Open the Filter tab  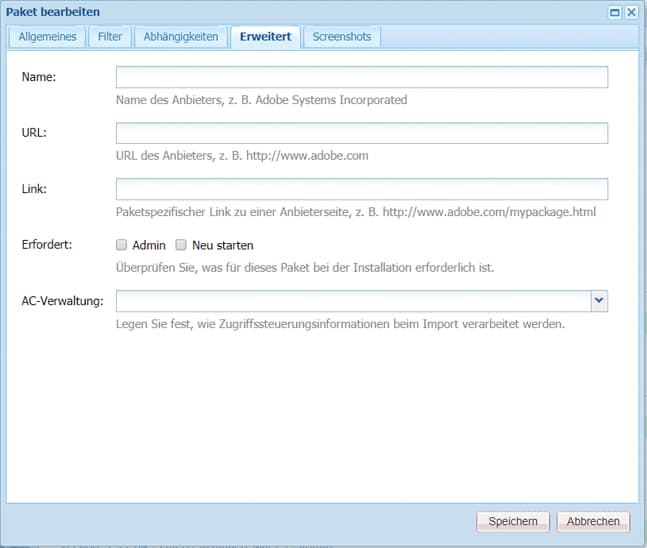[x=110, y=37]
